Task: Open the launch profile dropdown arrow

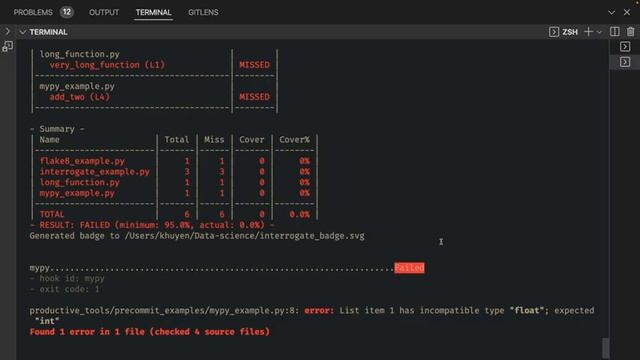Action: [x=599, y=32]
